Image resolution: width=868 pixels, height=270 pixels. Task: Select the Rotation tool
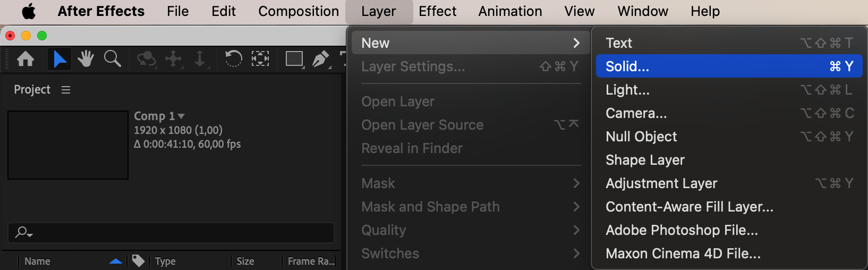(x=233, y=58)
